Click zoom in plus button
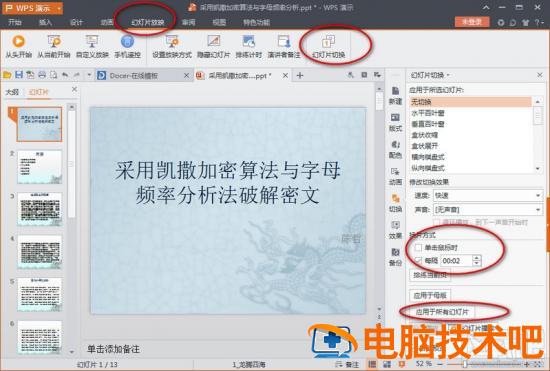This screenshot has width=550, height=371. coord(527,364)
